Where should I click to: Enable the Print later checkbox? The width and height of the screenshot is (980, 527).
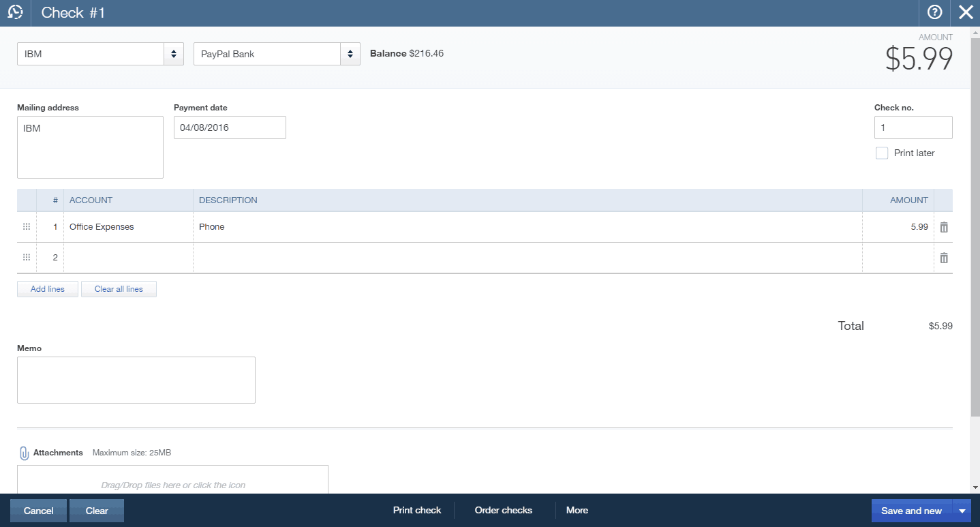pyautogui.click(x=881, y=153)
